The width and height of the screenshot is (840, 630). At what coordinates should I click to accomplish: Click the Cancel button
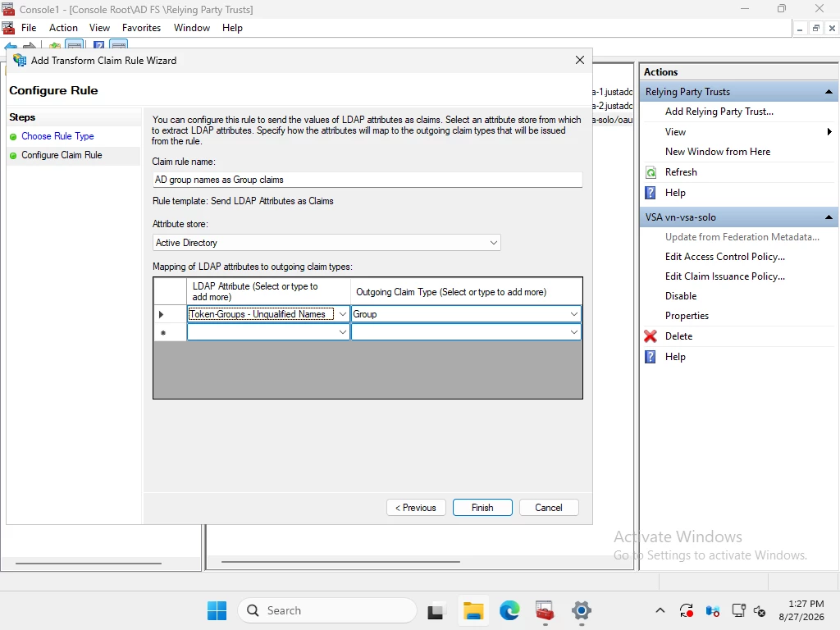(549, 508)
